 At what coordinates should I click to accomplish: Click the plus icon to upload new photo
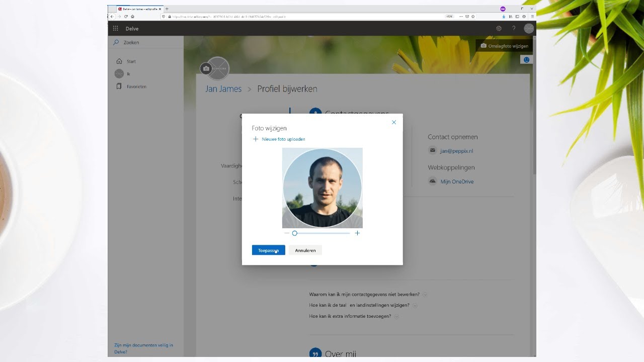click(256, 139)
